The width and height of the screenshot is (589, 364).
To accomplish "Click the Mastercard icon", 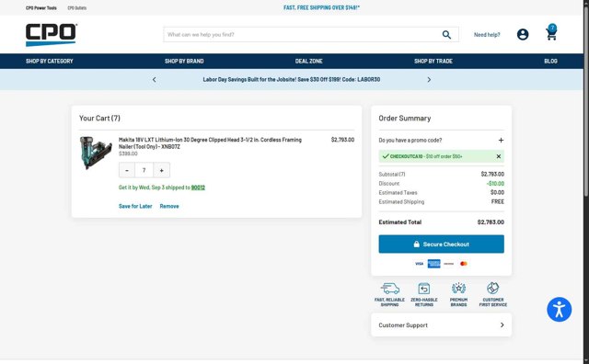I will click(464, 264).
